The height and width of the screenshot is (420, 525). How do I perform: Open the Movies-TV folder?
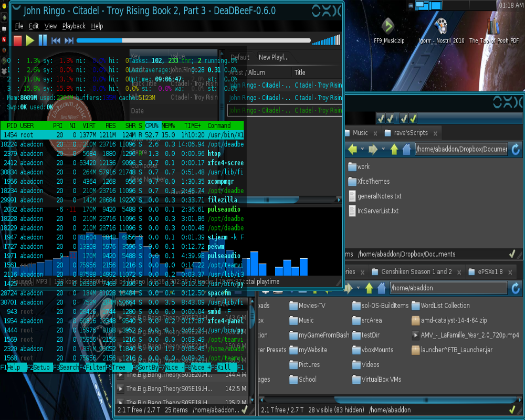tap(307, 306)
